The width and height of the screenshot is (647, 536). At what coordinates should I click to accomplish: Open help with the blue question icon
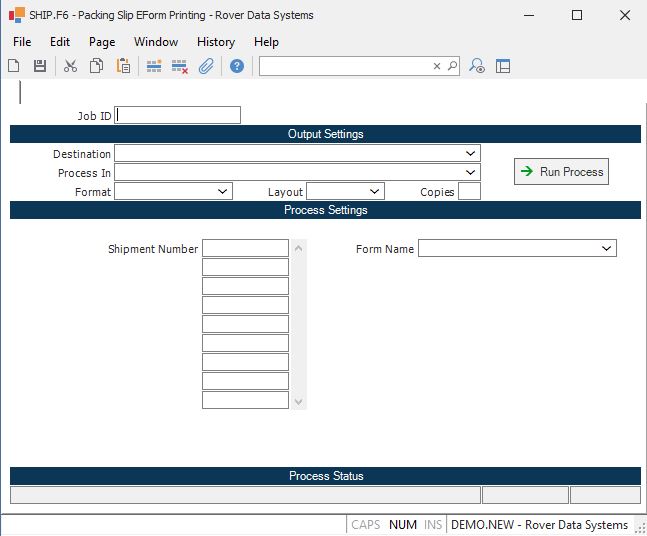pos(237,66)
